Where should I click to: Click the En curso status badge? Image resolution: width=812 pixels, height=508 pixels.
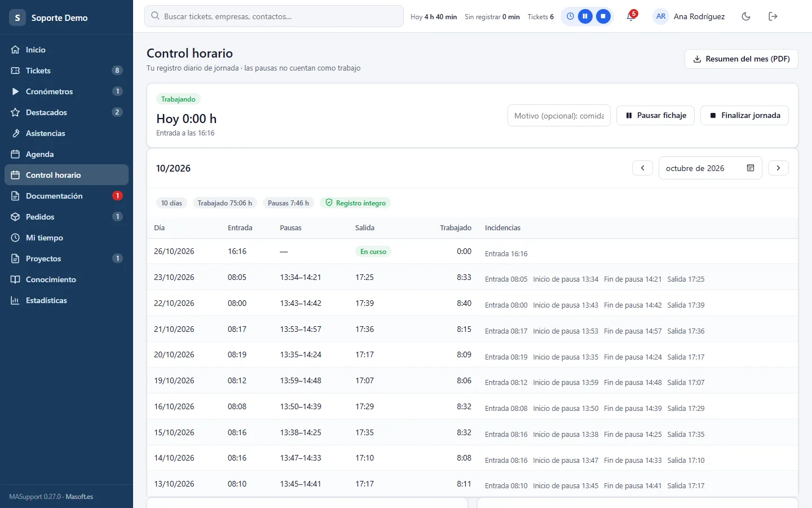[373, 252]
